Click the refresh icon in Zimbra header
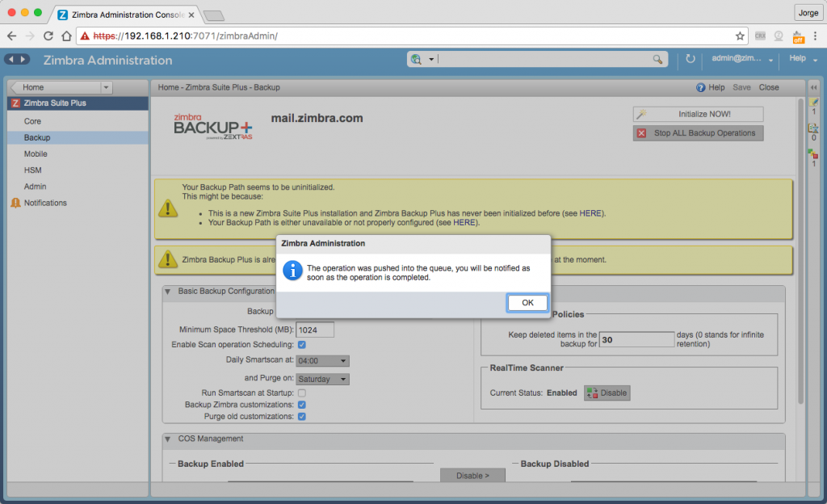This screenshot has width=827, height=504. 690,58
